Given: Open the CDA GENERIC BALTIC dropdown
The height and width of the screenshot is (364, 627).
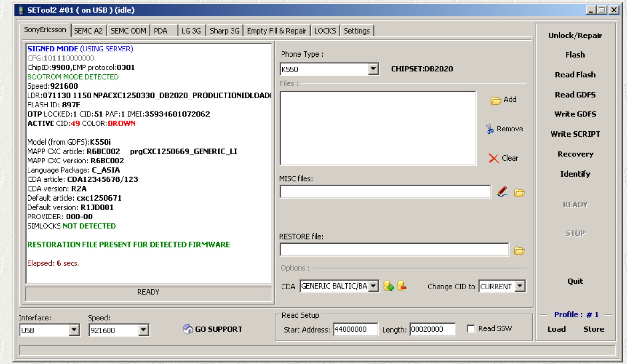Looking at the screenshot, I should (373, 286).
